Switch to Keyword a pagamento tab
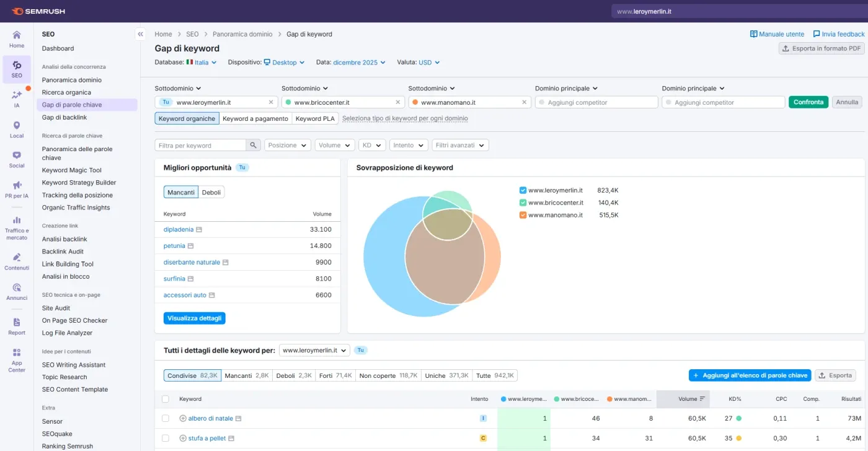Image resolution: width=868 pixels, height=451 pixels. click(x=255, y=118)
